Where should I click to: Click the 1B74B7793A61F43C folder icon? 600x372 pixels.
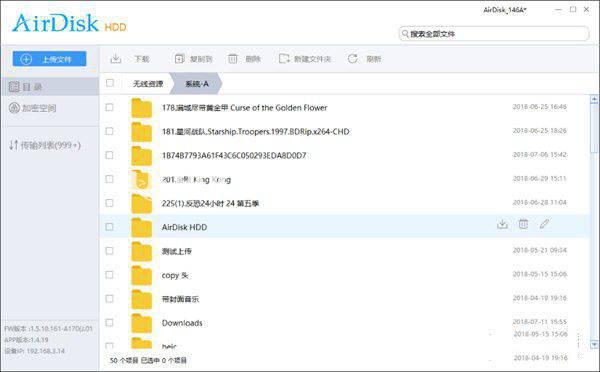(142, 155)
